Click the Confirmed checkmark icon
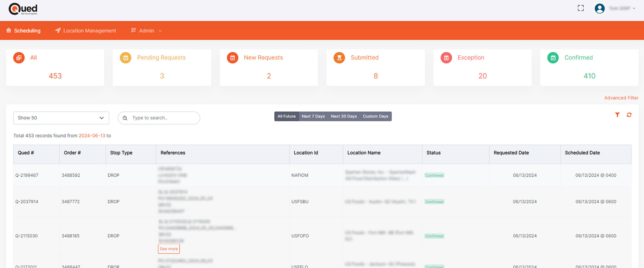 (x=553, y=58)
